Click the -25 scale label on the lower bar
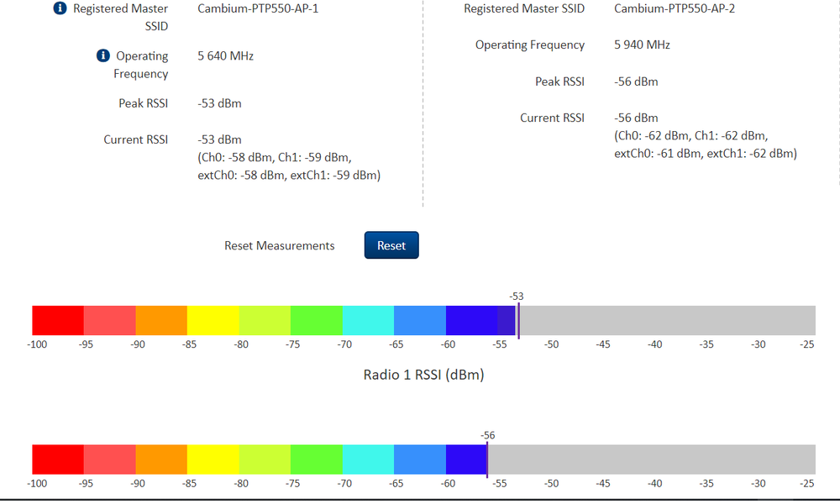Screen dimensions: 840x504 [x=806, y=483]
